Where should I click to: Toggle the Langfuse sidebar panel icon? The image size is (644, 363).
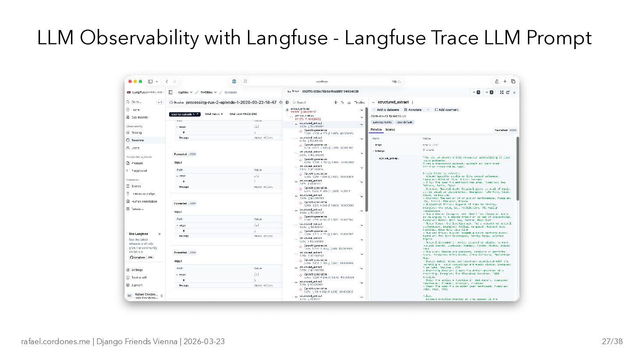pyautogui.click(x=171, y=93)
